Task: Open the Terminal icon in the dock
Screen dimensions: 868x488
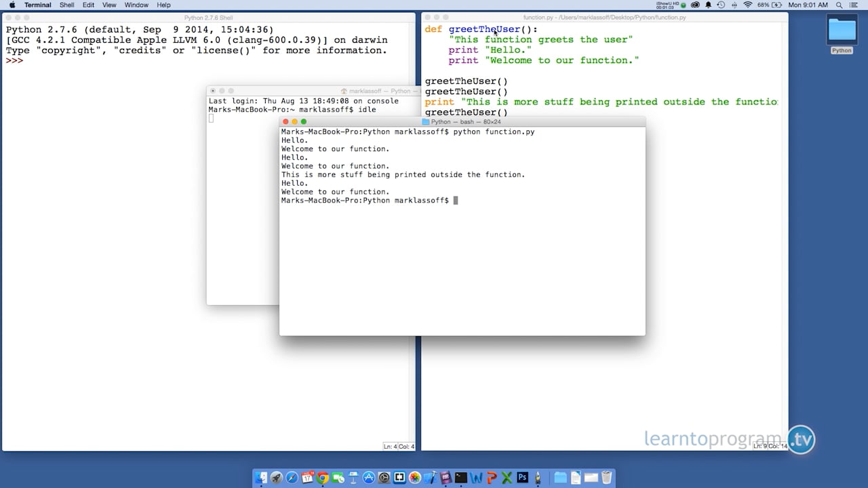Action: [461, 478]
